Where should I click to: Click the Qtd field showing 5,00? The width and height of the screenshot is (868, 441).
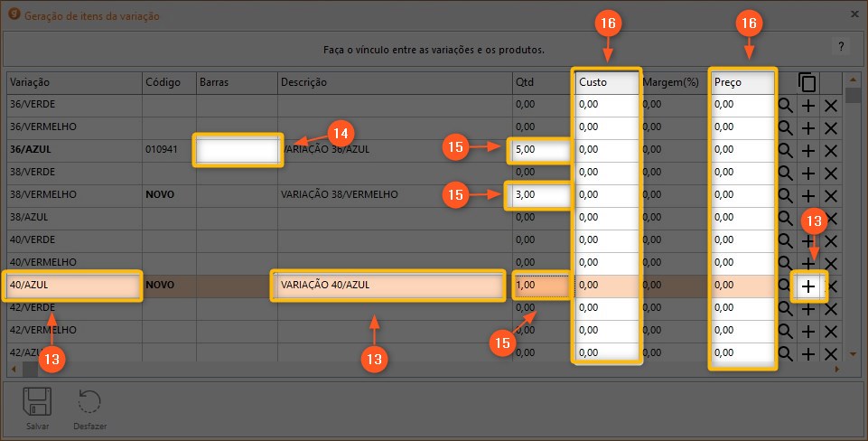pos(539,150)
